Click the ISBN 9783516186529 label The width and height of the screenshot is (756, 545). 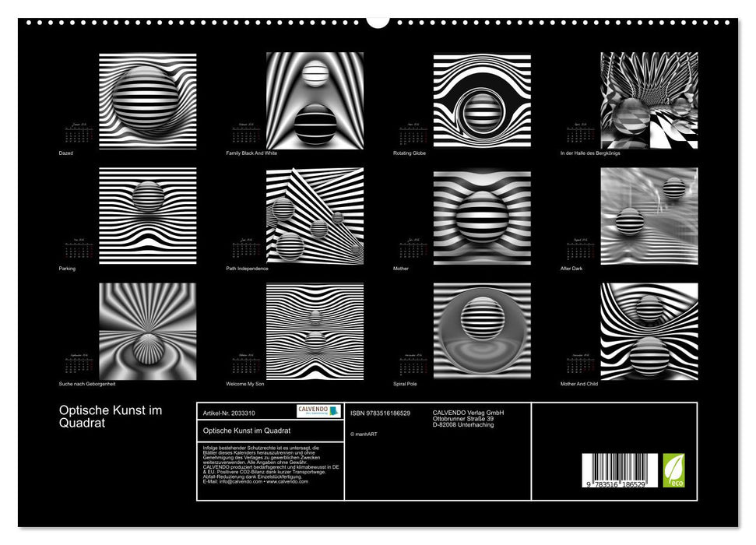(x=379, y=413)
